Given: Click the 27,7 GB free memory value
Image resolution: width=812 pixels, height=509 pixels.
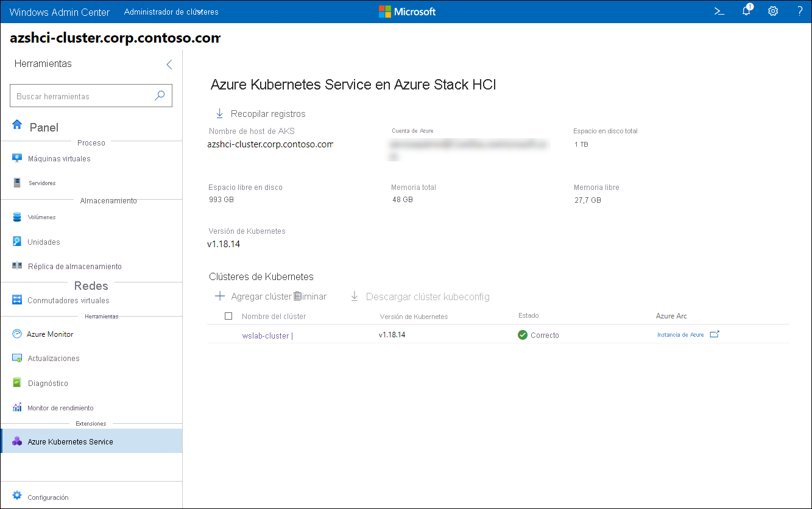Looking at the screenshot, I should coord(588,200).
